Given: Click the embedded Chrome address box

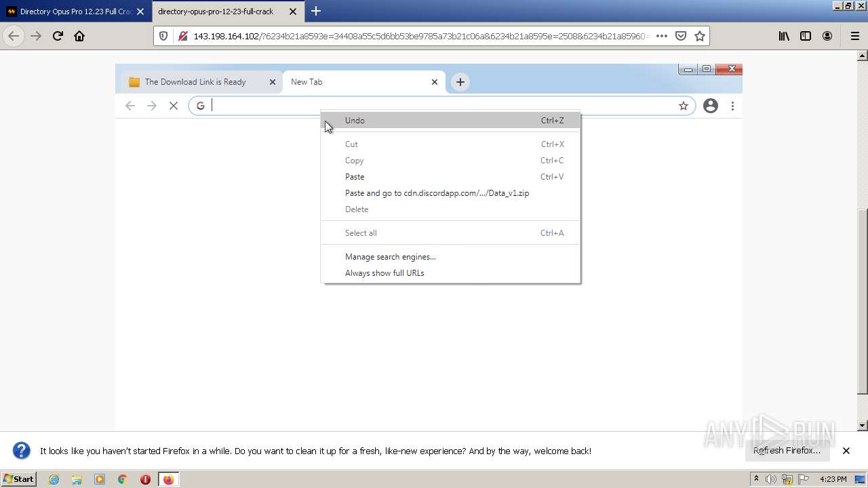Looking at the screenshot, I should click(442, 106).
